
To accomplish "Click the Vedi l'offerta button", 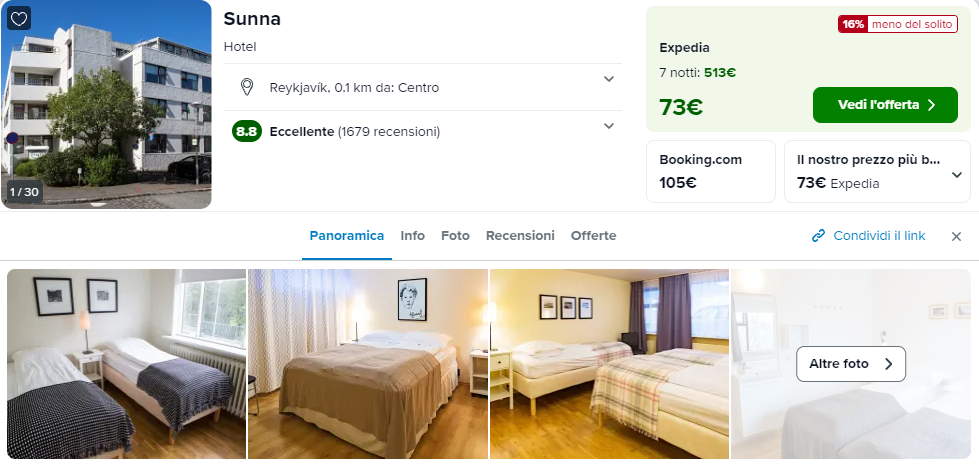I will [885, 105].
